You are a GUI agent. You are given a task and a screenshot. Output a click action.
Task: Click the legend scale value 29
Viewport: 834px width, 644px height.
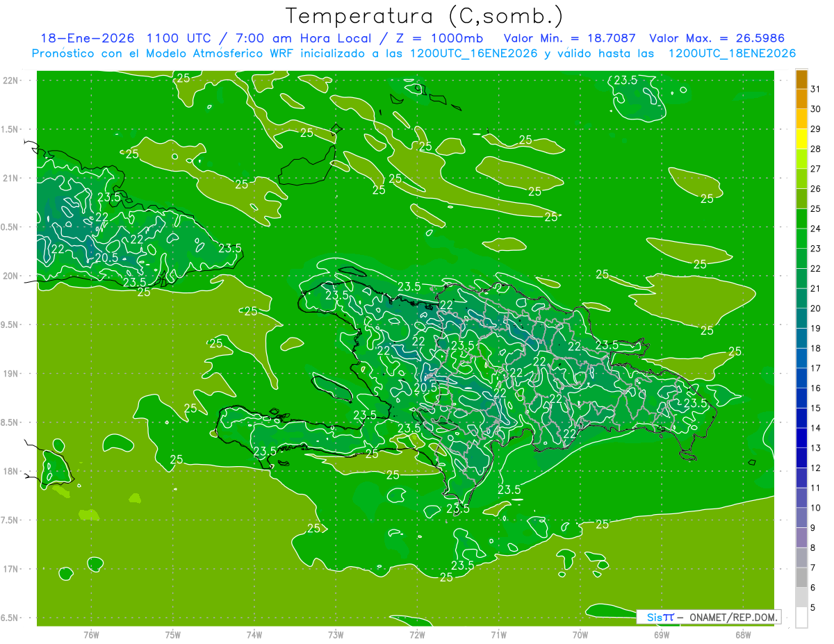click(816, 129)
